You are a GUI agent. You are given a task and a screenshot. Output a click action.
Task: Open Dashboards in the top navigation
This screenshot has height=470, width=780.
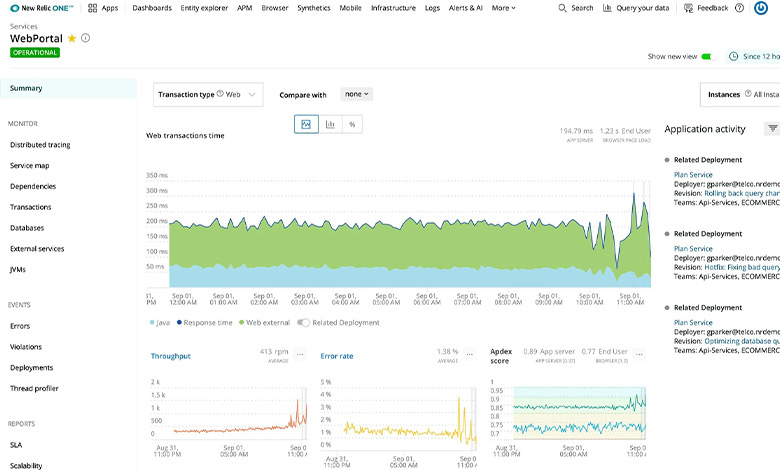pyautogui.click(x=152, y=8)
